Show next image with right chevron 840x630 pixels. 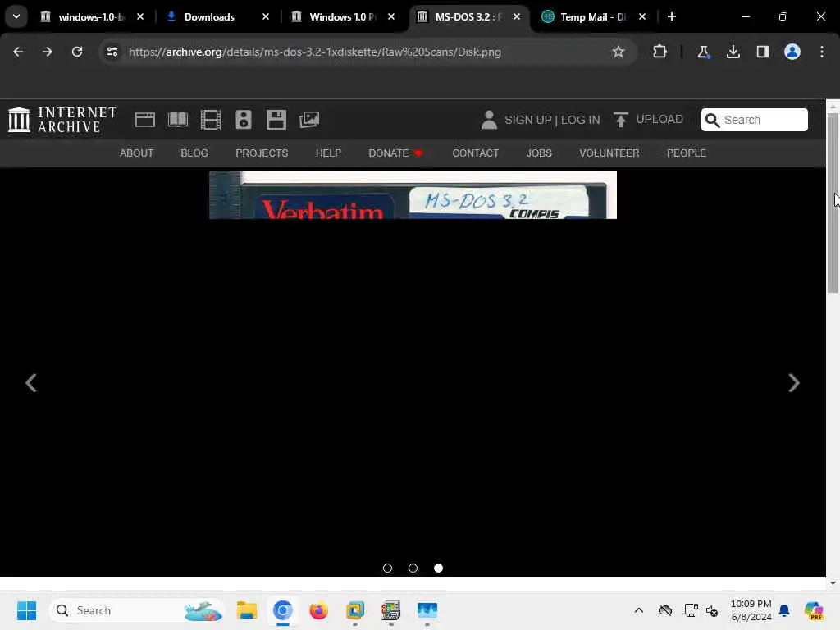(794, 383)
